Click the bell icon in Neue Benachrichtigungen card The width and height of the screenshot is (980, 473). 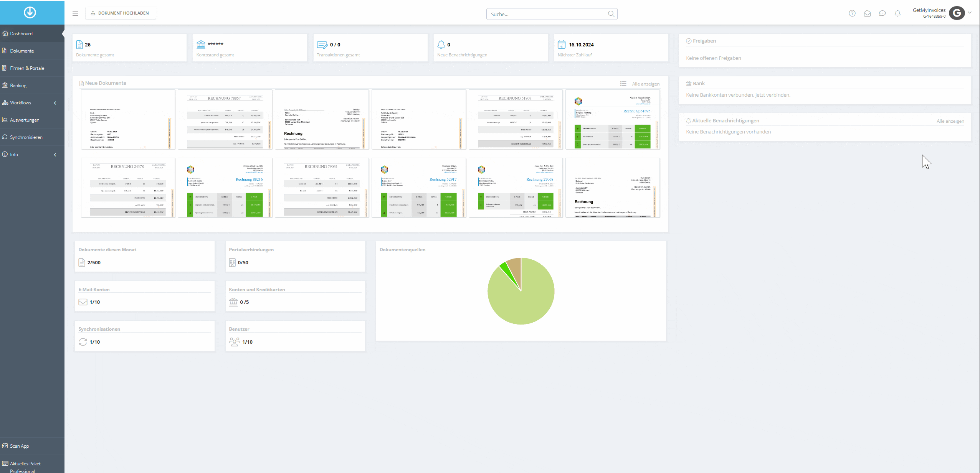coord(441,44)
